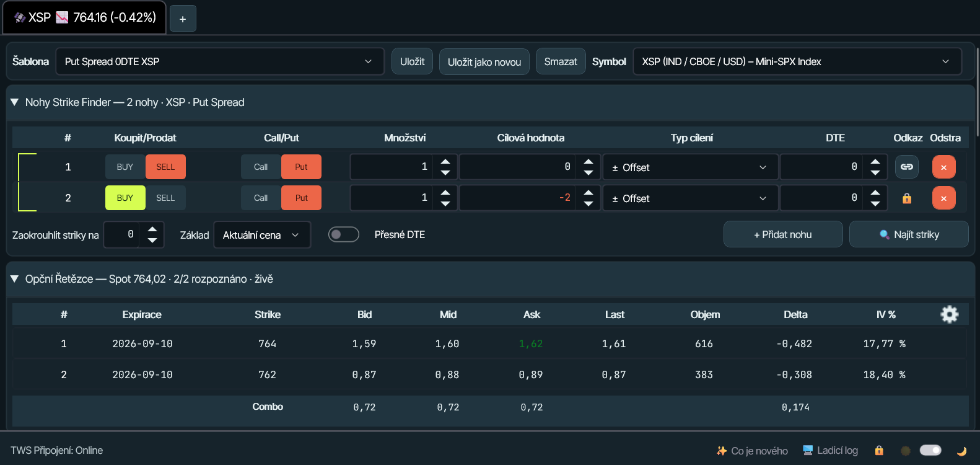Screen dimensions: 980x465
Task: Click the Najít striky button
Action: tap(909, 234)
